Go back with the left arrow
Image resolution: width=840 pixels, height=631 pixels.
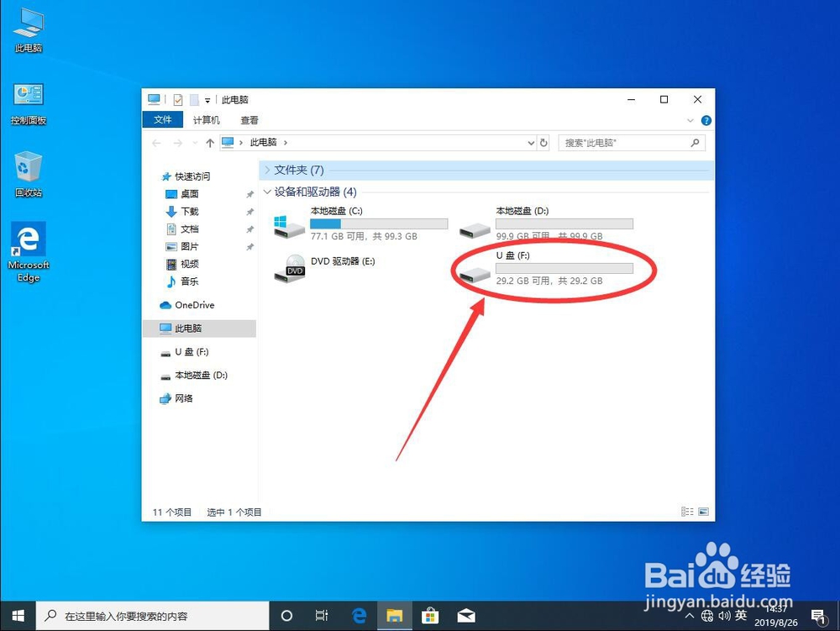(156, 143)
